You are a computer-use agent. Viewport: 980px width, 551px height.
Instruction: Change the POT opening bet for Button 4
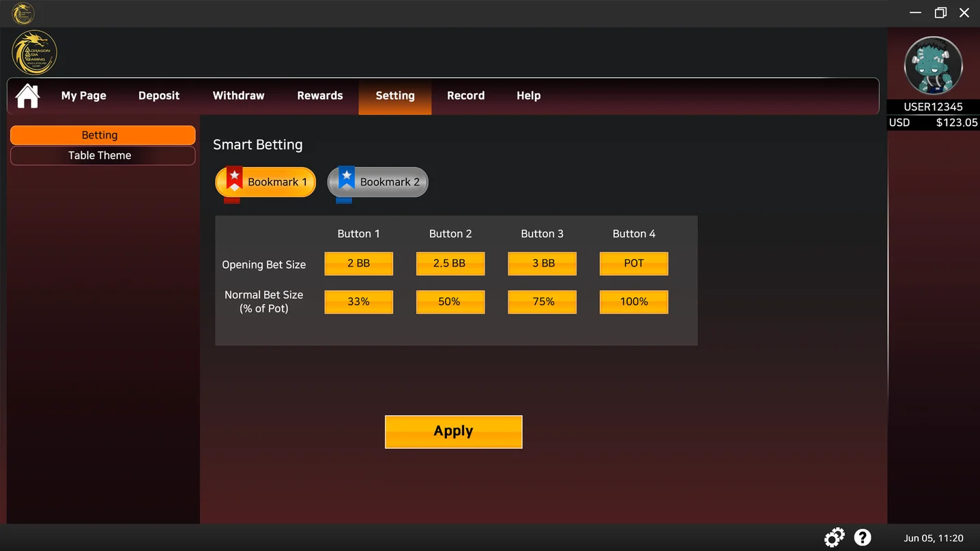coord(634,263)
